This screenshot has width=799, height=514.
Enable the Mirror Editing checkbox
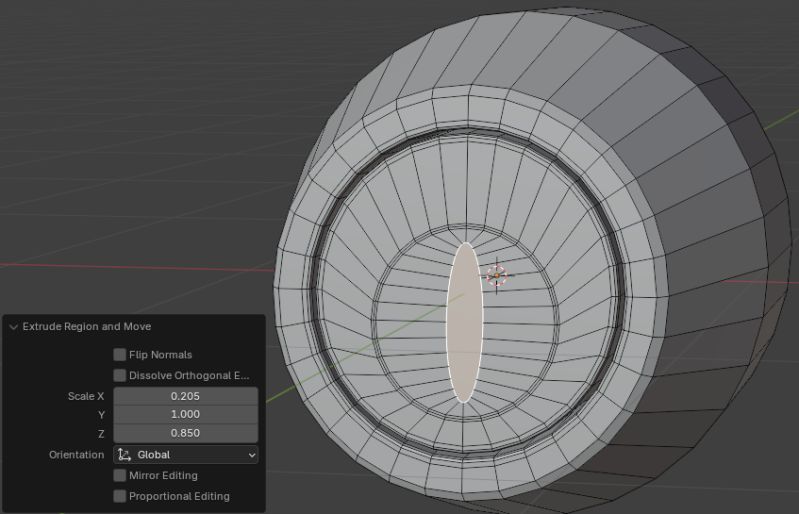pyautogui.click(x=120, y=475)
